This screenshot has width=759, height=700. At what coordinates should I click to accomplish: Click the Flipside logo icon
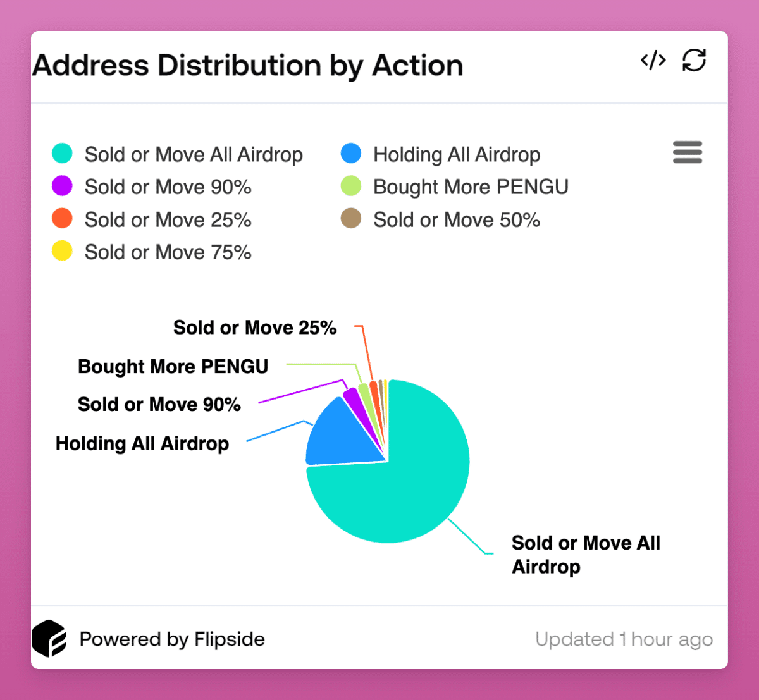tap(49, 639)
